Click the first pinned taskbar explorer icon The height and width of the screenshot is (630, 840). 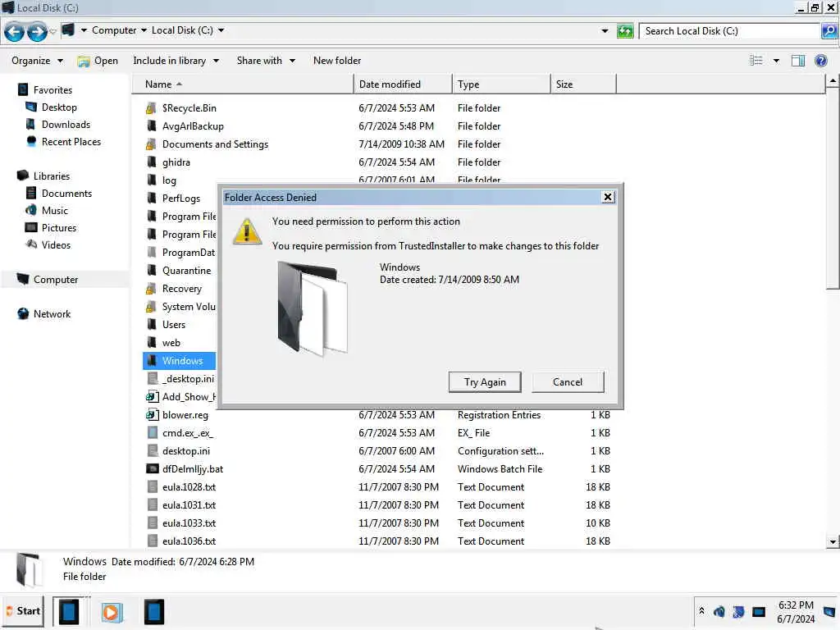coord(69,611)
